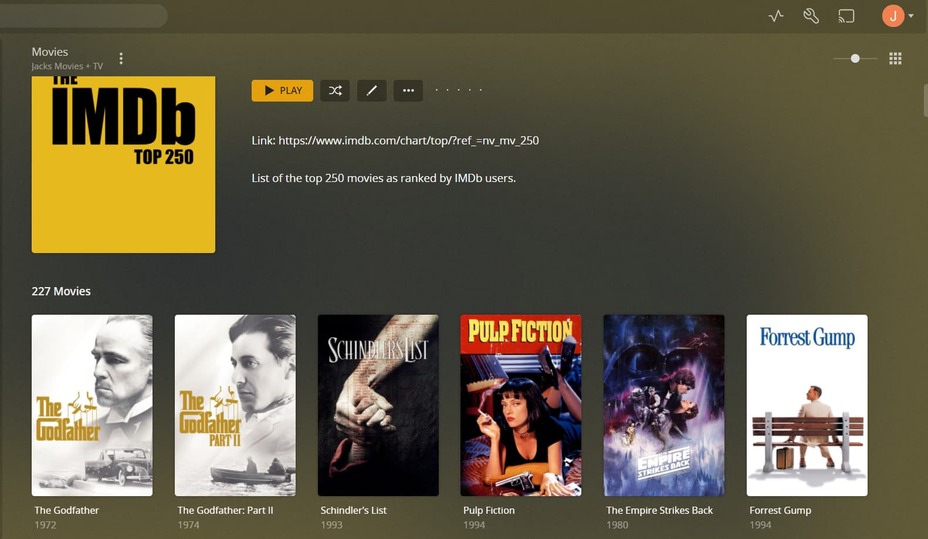928x539 pixels.
Task: Shuffle the collection
Action: pyautogui.click(x=335, y=91)
